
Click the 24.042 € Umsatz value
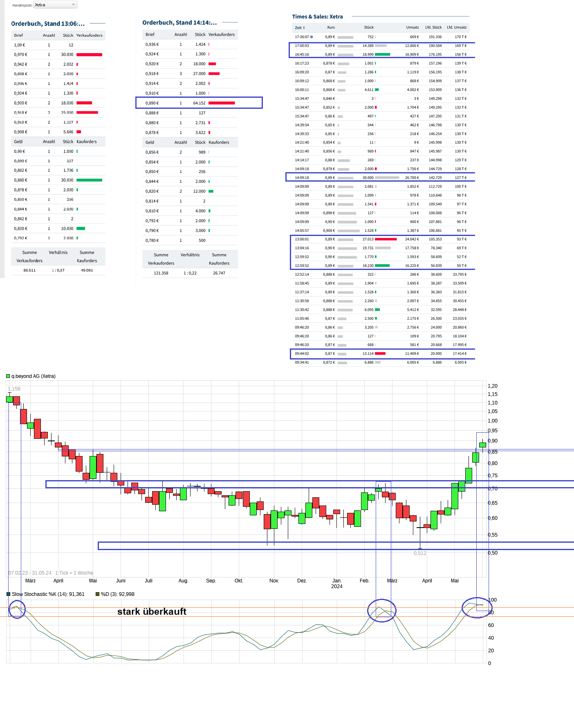[x=412, y=239]
